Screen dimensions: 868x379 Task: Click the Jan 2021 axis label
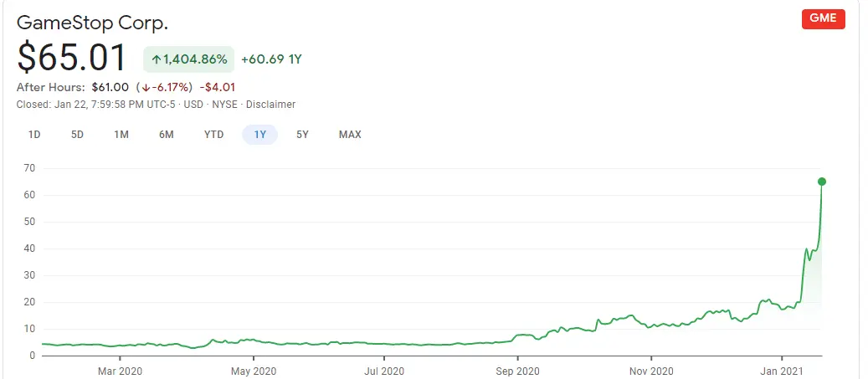tap(782, 370)
